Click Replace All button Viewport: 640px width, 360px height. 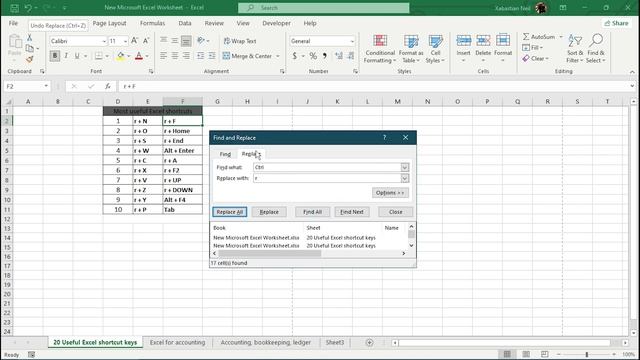pyautogui.click(x=229, y=212)
